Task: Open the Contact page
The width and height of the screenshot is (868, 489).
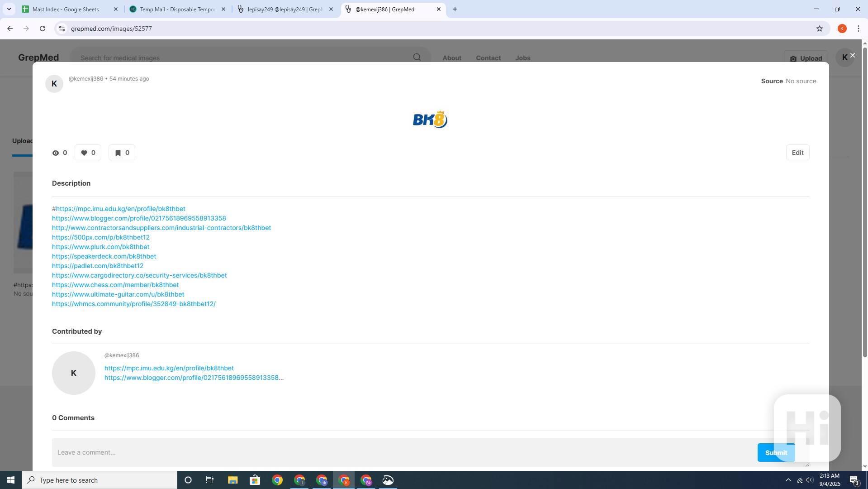Action: 489,58
